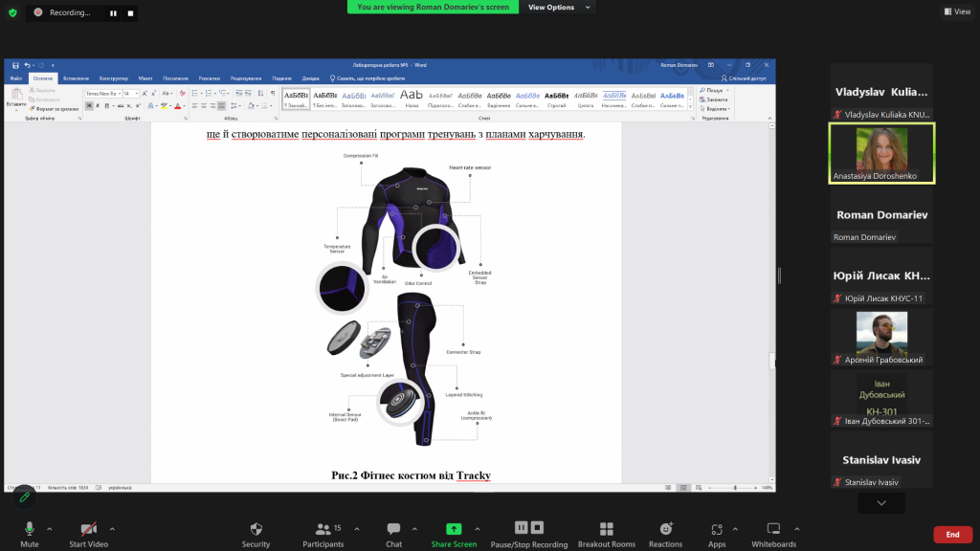
Task: Click the red End meeting button
Action: (x=952, y=534)
